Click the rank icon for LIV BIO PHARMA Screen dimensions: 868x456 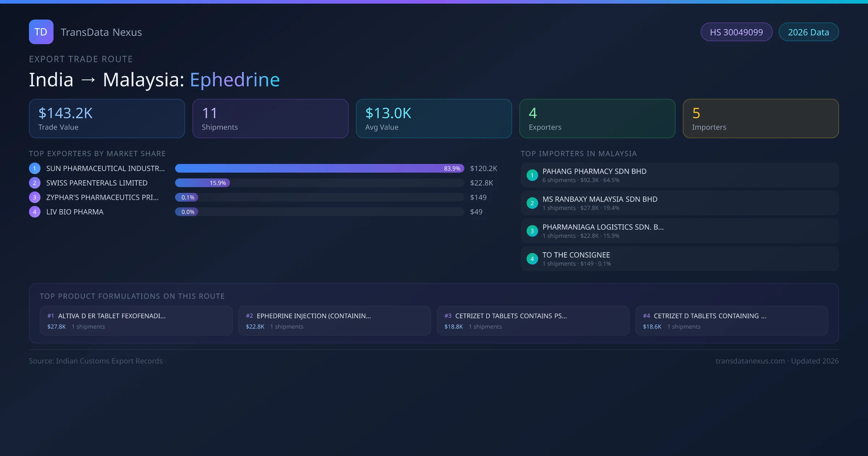pos(34,212)
